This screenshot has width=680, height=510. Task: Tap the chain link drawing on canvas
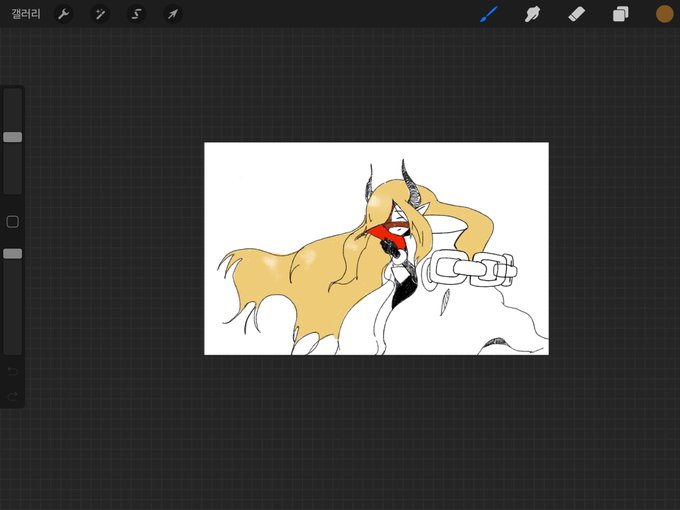[471, 270]
